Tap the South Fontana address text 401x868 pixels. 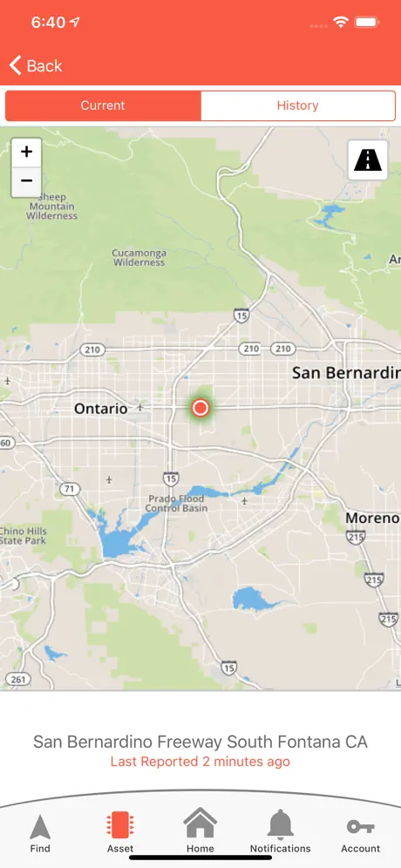coord(200,742)
